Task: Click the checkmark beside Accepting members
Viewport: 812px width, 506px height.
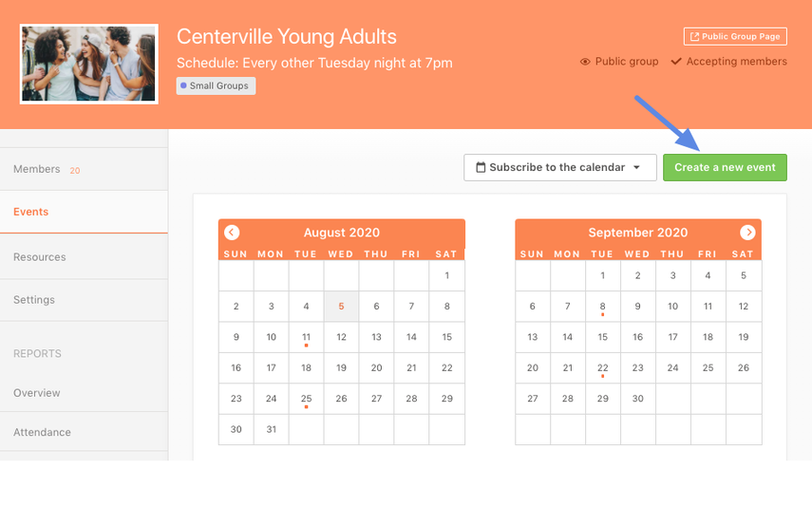Action: click(676, 62)
